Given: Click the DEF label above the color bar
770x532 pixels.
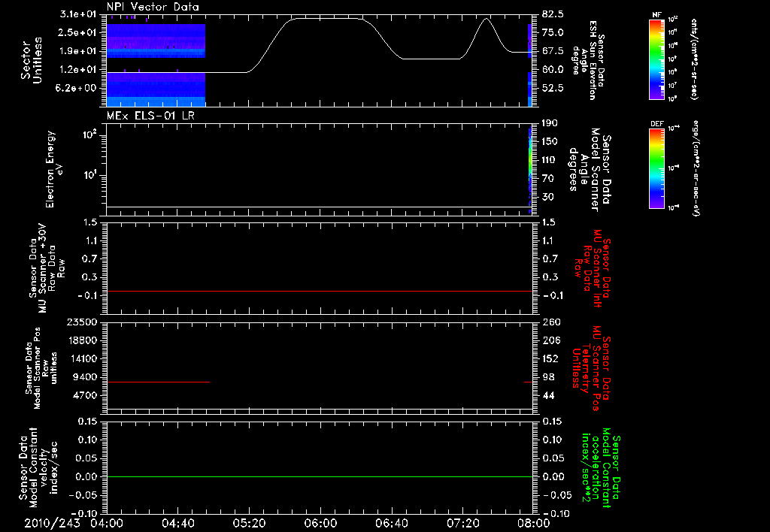Looking at the screenshot, I should pos(656,124).
